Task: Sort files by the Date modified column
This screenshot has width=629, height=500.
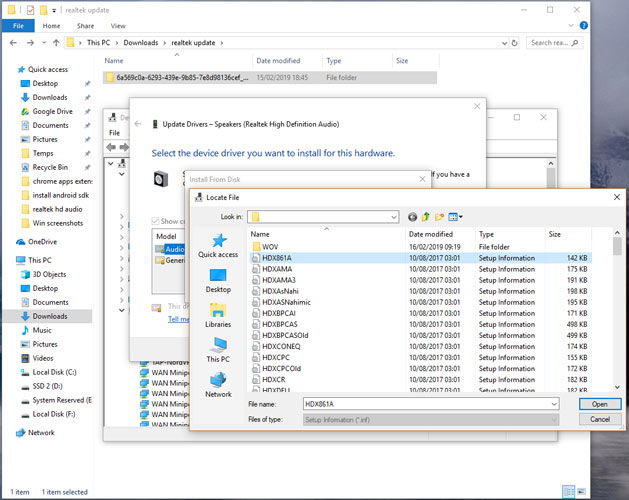Action: [430, 234]
